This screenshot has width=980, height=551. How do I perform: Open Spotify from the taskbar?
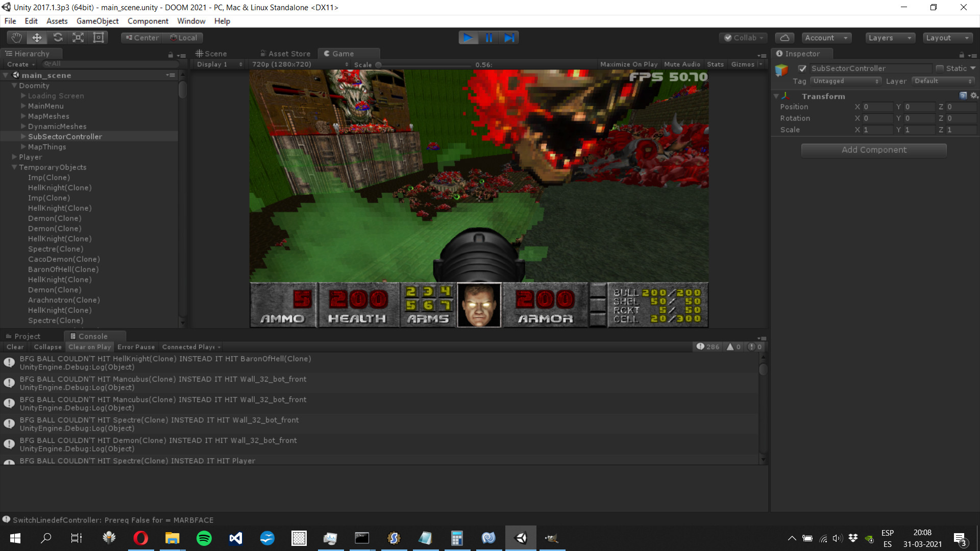pos(204,538)
